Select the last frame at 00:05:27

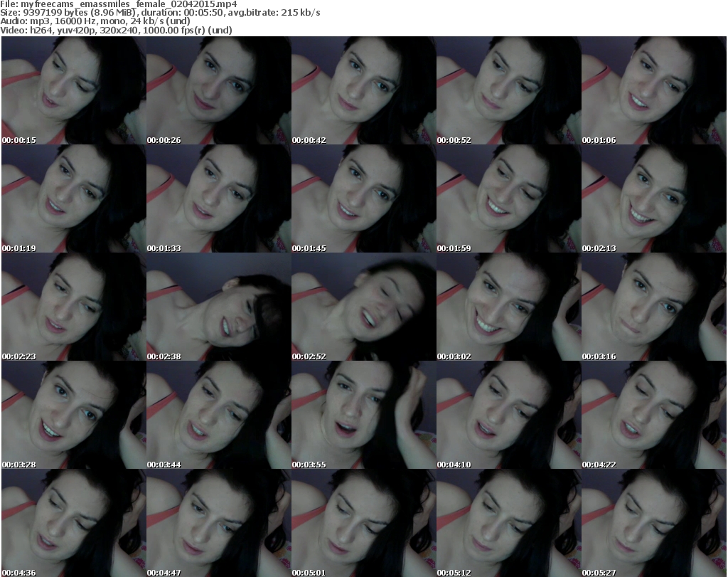coord(653,523)
